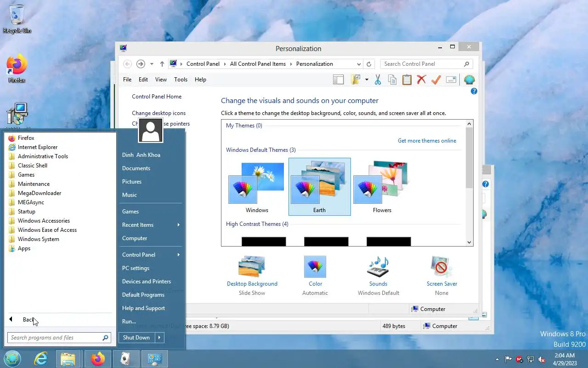Open the Tools menu
This screenshot has height=368, width=588.
click(181, 80)
